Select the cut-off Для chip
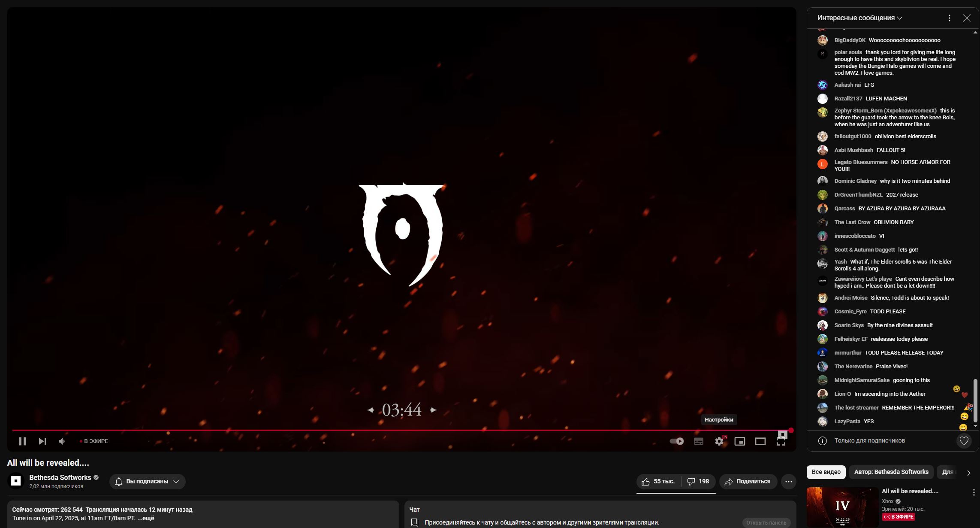980x528 pixels. click(x=948, y=472)
